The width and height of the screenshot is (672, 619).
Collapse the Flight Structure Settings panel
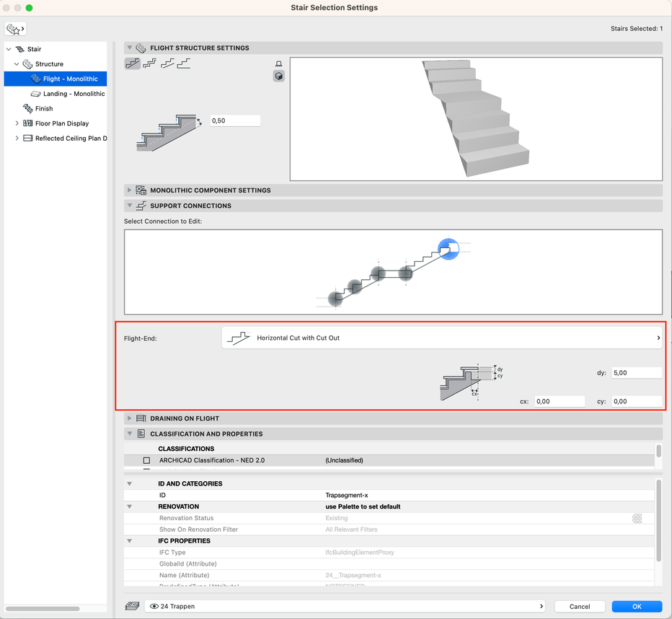(130, 48)
